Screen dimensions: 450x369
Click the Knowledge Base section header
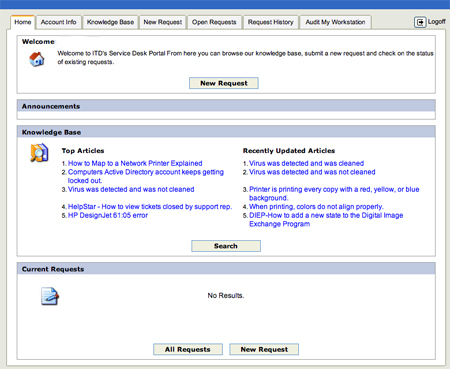tap(226, 132)
